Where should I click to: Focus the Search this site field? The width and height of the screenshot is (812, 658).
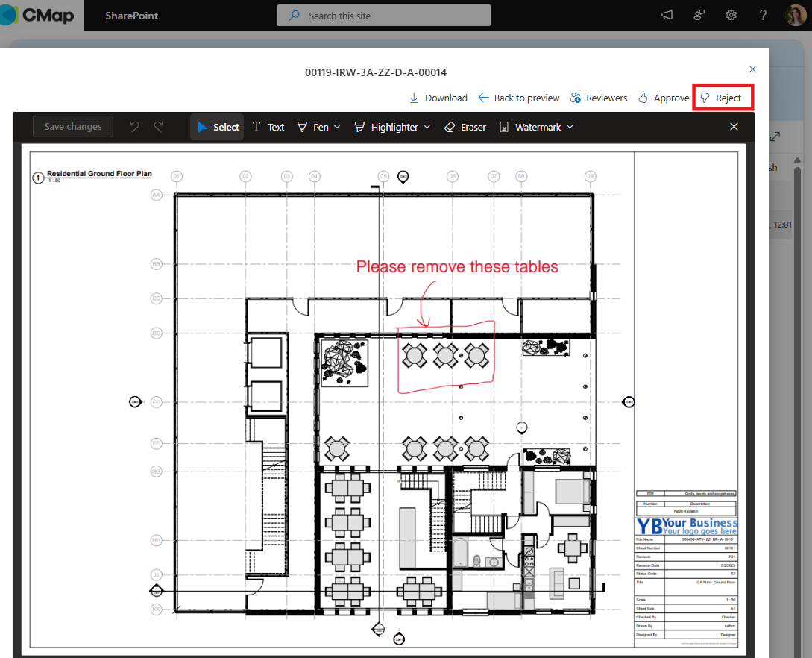point(384,16)
